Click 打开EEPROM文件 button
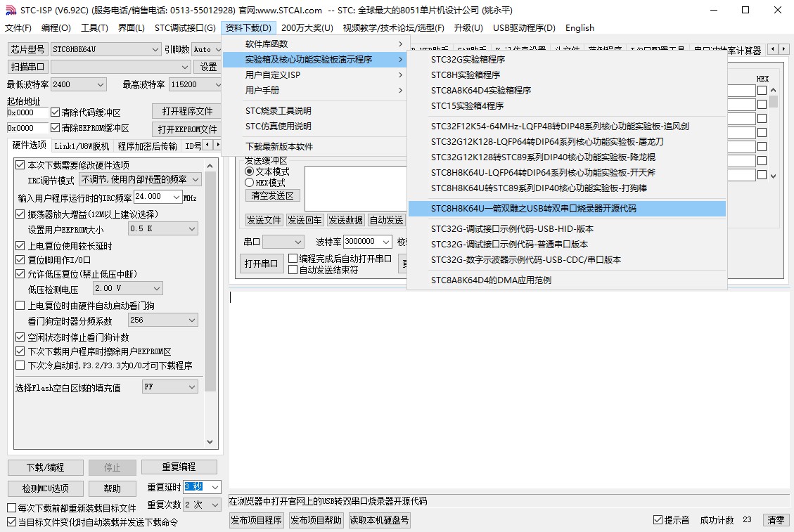The height and width of the screenshot is (532, 794). [x=187, y=129]
